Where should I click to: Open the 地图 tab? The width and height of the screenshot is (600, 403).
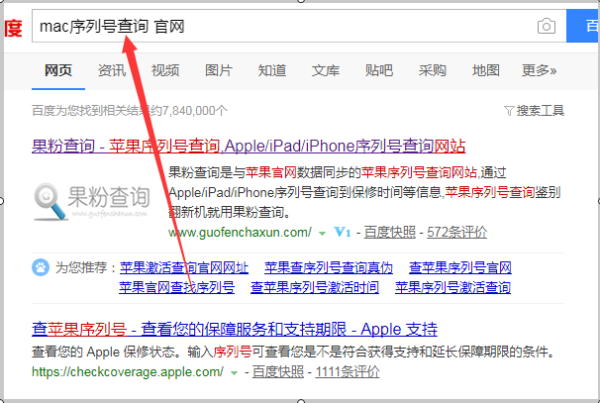[486, 70]
